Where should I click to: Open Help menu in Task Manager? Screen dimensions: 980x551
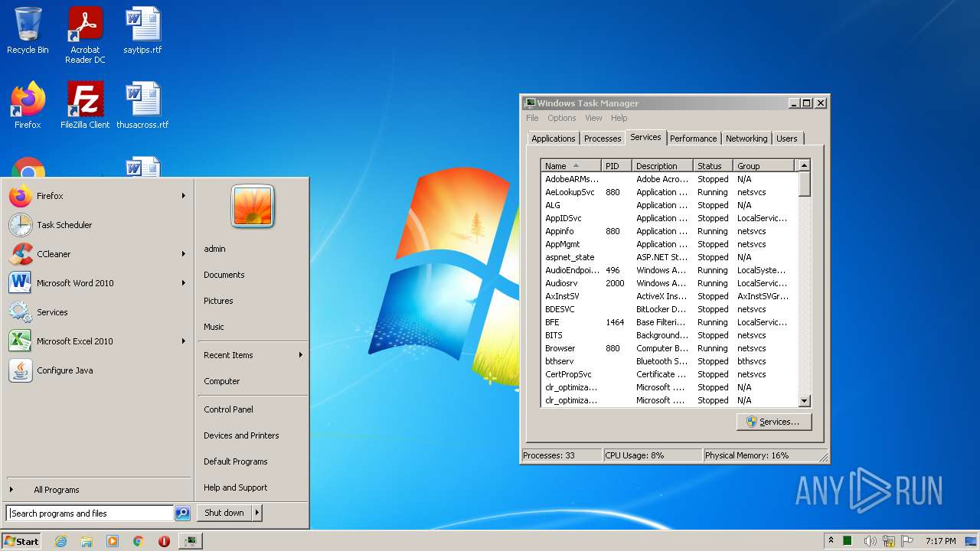(619, 118)
